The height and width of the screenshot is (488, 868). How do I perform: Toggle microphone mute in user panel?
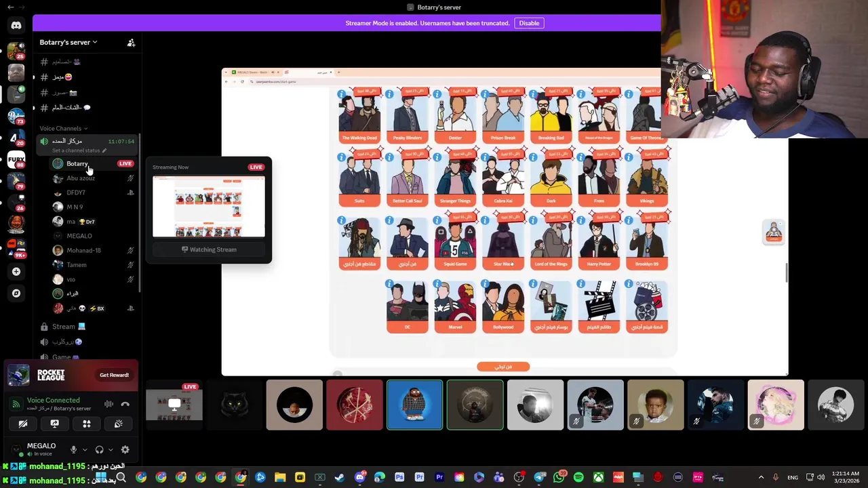pos(73,449)
